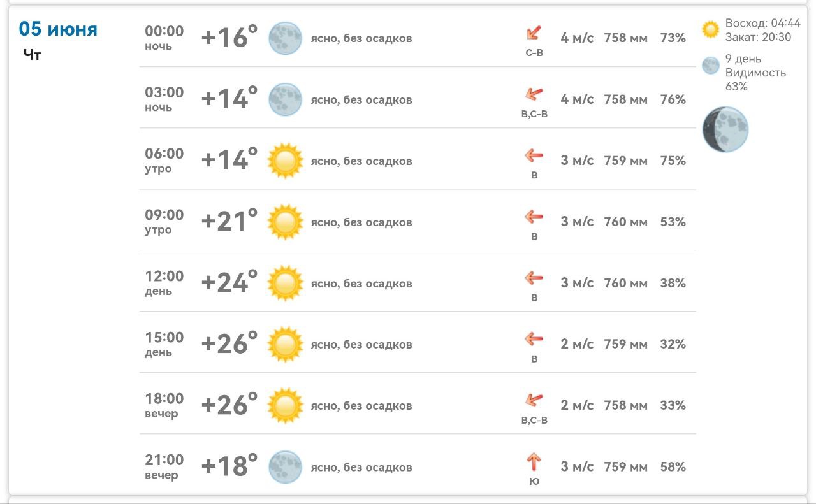Select the 09:00 утро time label
Viewport: 816px width, 504px height.
(x=164, y=222)
